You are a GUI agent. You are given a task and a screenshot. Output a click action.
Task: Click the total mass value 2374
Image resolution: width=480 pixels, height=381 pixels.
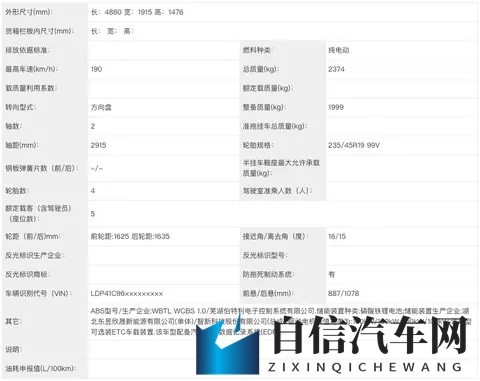(336, 69)
